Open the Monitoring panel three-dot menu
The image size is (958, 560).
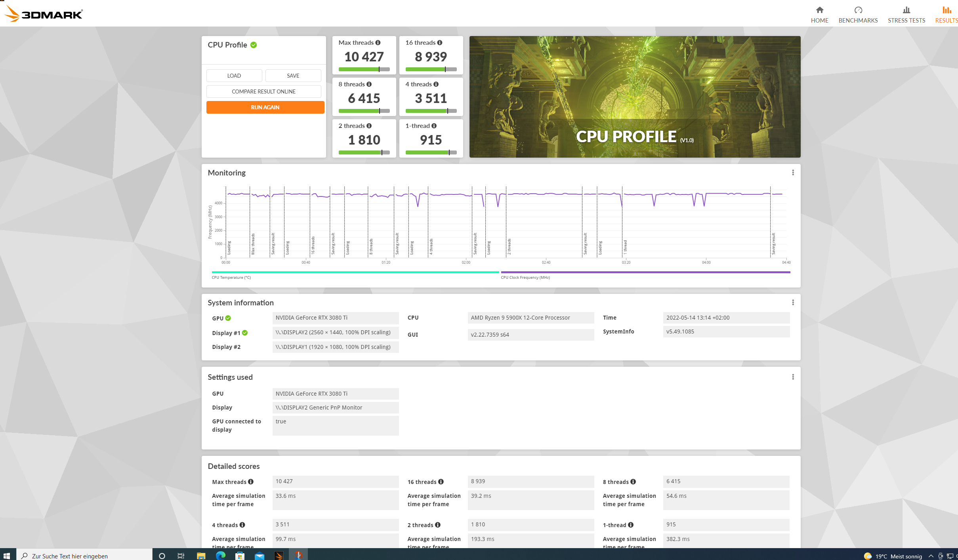pos(793,173)
